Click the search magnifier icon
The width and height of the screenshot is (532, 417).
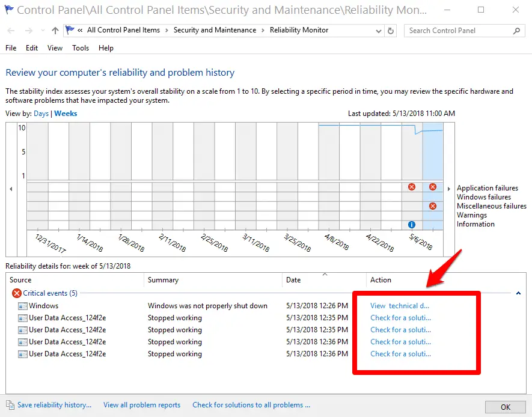[x=516, y=31]
